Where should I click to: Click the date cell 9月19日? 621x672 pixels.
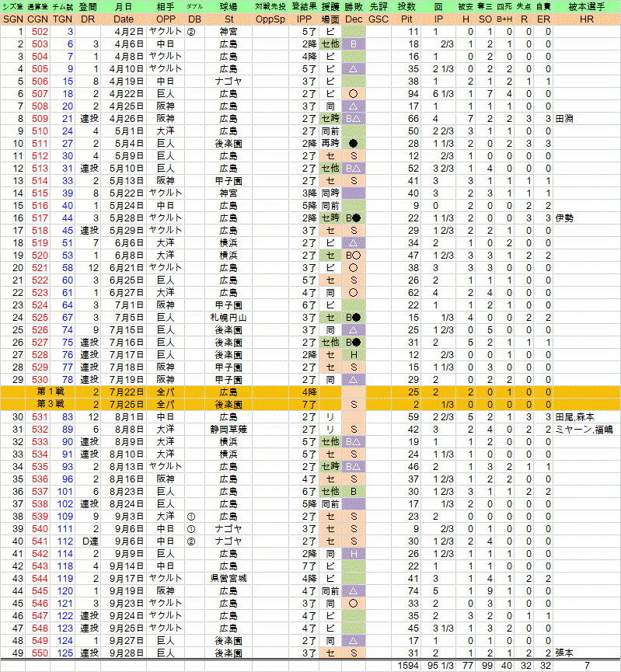coord(126,591)
